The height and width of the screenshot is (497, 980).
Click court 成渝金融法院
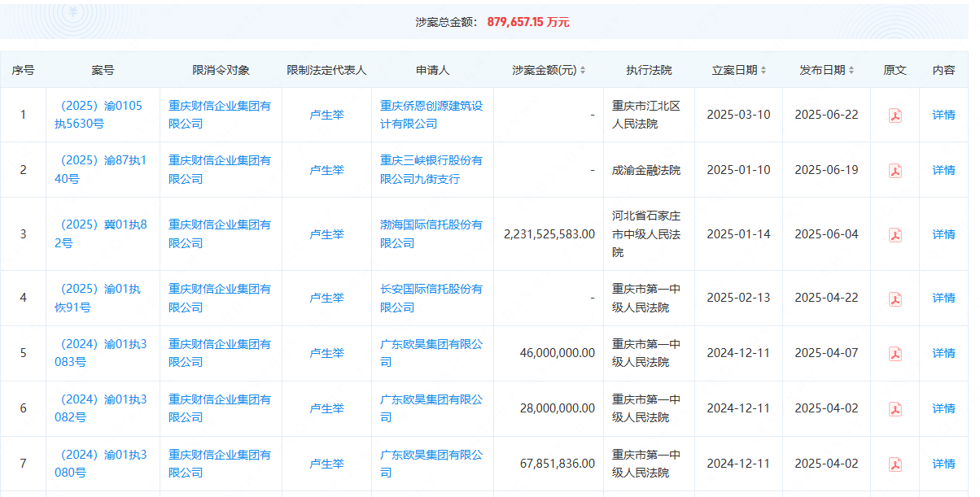(x=646, y=170)
